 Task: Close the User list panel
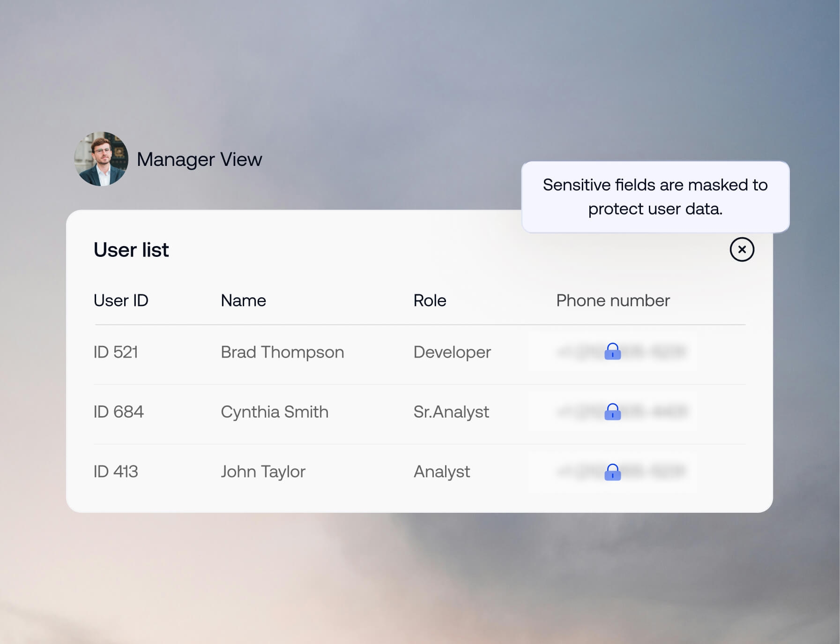(742, 249)
